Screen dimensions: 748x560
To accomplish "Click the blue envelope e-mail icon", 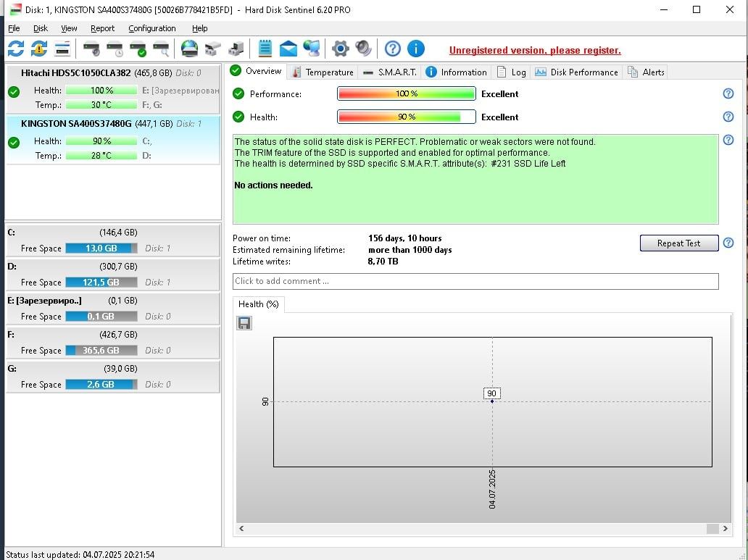I will (x=288, y=49).
